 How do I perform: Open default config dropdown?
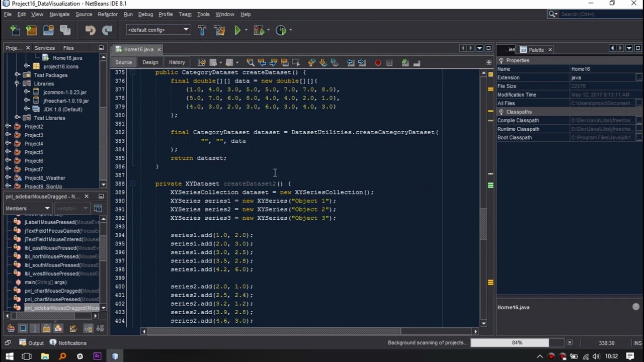158,30
